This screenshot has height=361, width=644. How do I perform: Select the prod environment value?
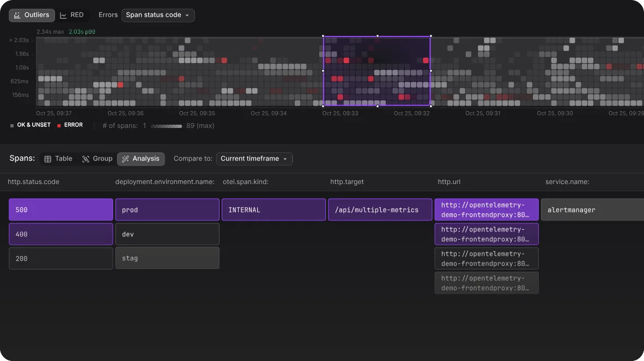click(167, 210)
